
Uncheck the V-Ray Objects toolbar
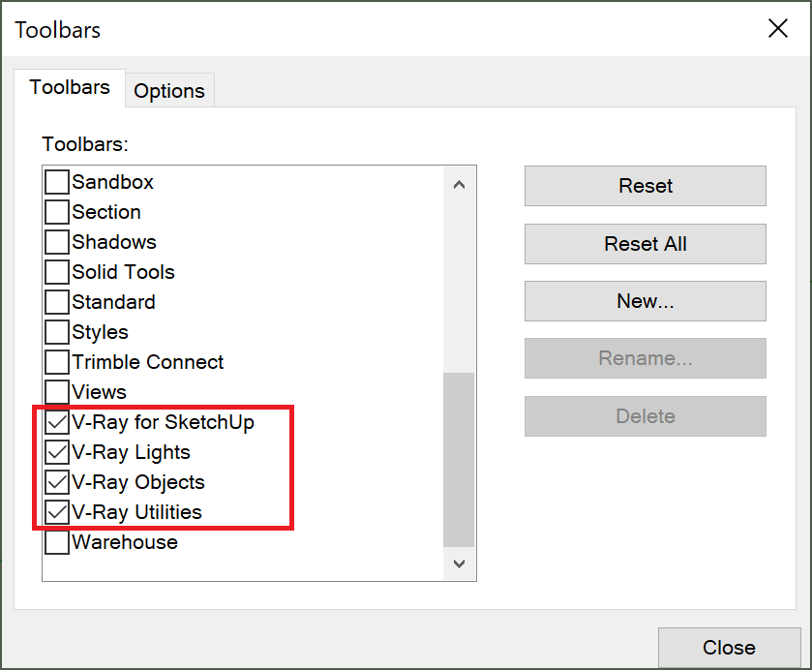pos(57,482)
